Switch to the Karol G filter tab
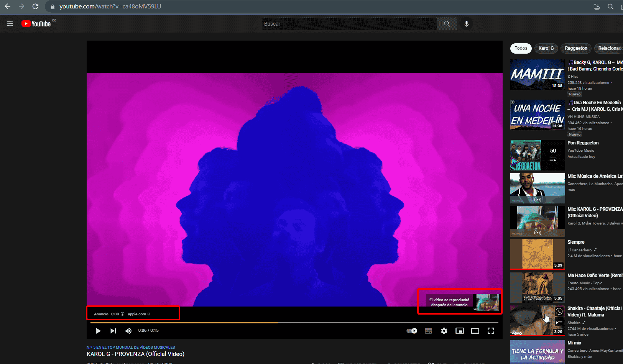 point(546,48)
